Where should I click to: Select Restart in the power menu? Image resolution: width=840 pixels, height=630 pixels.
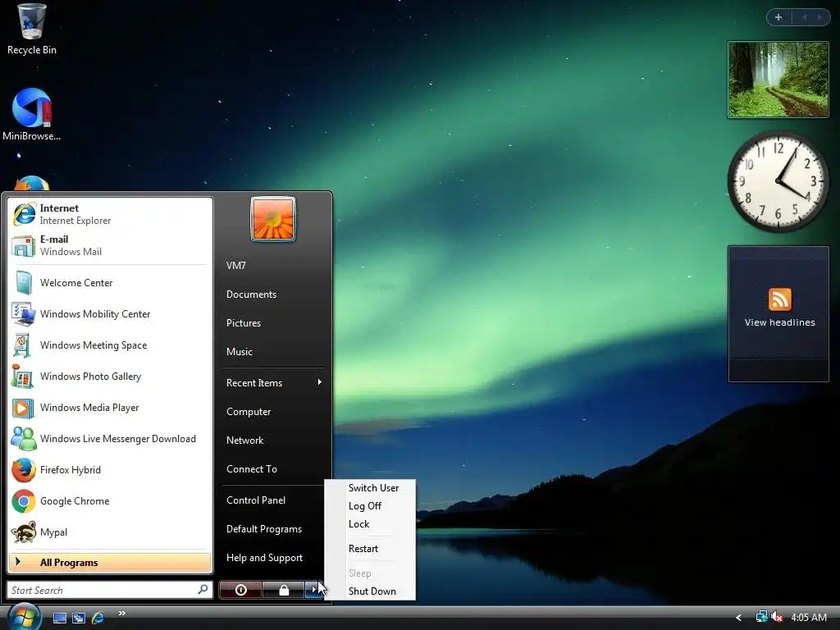363,549
